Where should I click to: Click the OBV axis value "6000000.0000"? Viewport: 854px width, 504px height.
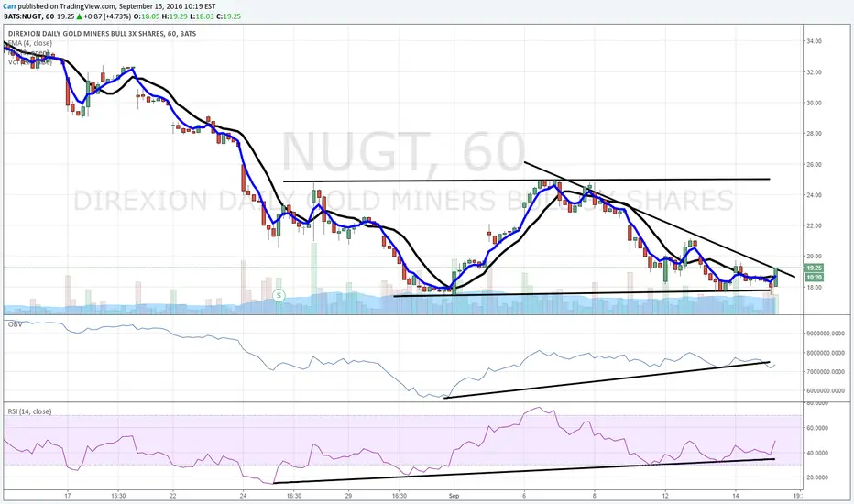click(x=827, y=391)
